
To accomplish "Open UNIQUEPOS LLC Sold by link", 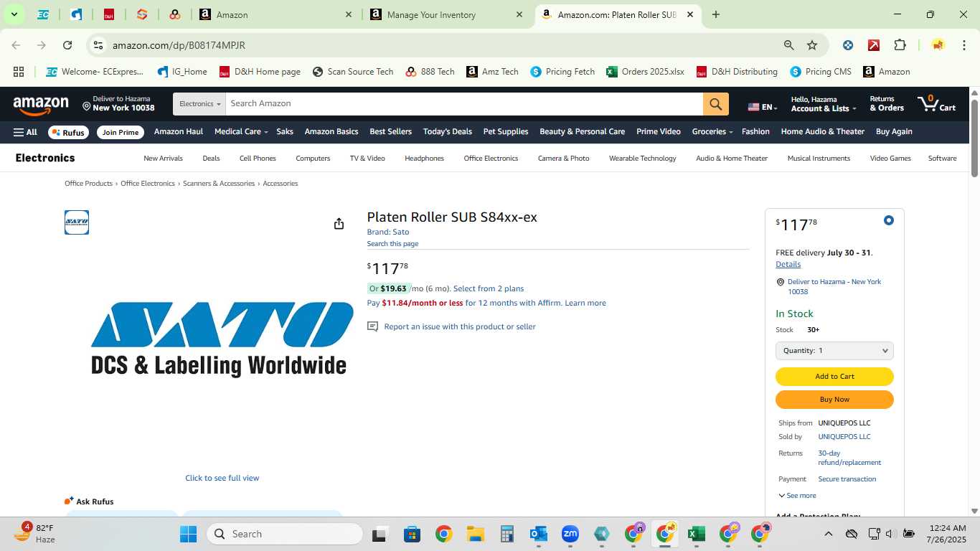I will 844,437.
